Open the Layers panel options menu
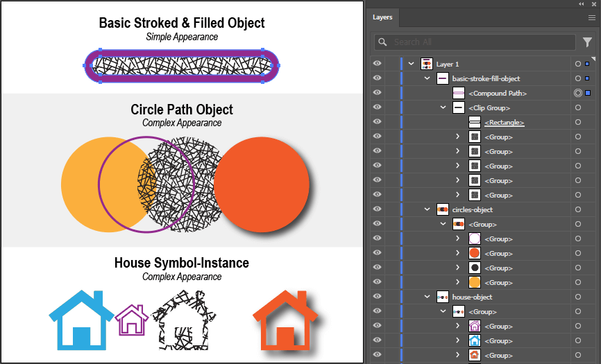 click(x=591, y=18)
